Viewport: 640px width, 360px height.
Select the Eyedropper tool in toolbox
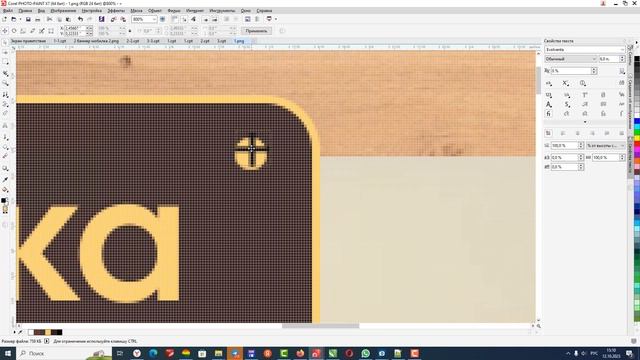coord(5,180)
